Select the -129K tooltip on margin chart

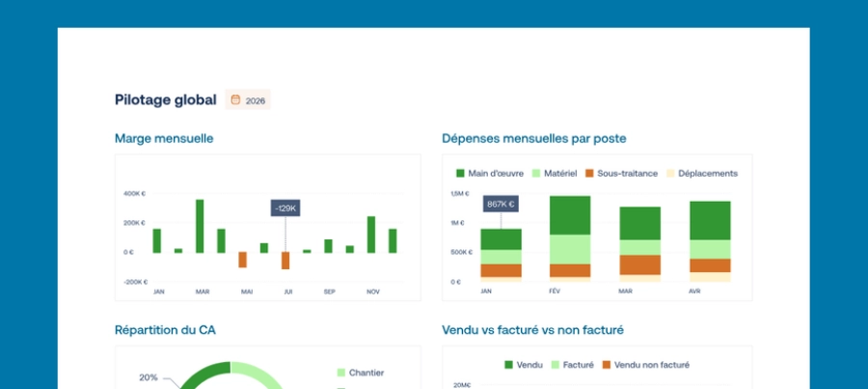(x=285, y=208)
